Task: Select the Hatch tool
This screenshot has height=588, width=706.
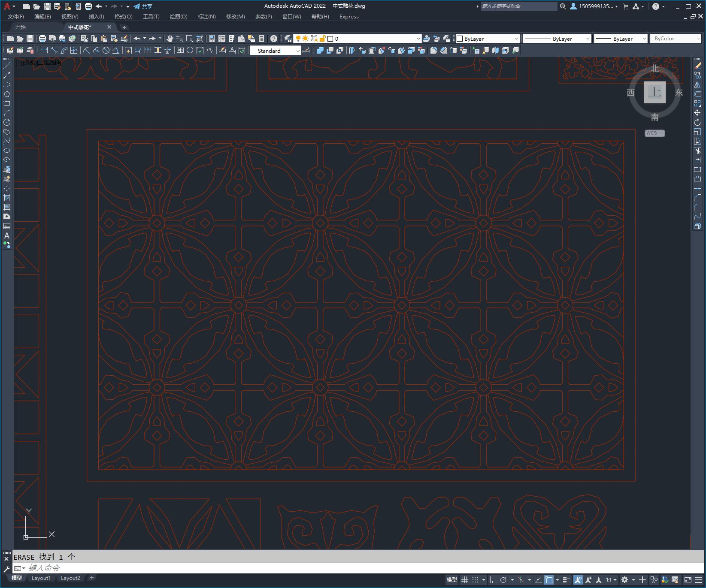Action: coord(6,198)
